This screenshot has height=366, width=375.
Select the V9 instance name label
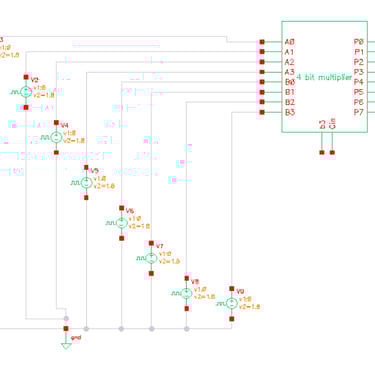[x=240, y=292]
